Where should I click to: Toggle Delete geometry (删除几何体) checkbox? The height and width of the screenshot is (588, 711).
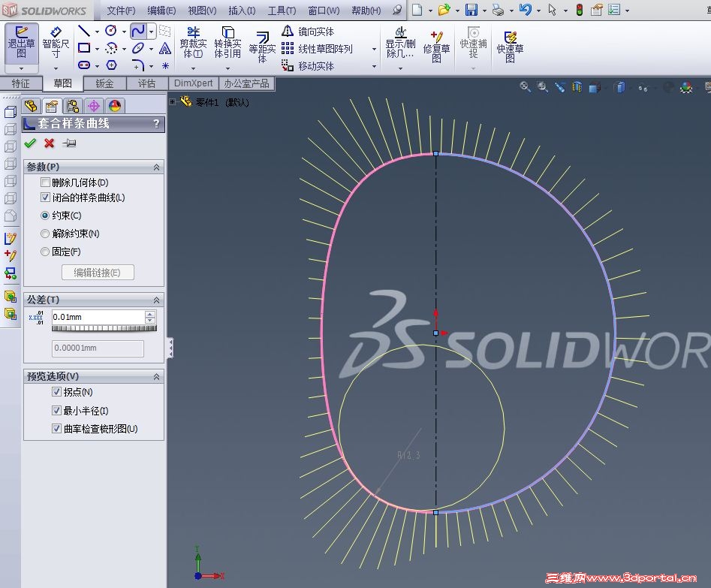pyautogui.click(x=45, y=182)
